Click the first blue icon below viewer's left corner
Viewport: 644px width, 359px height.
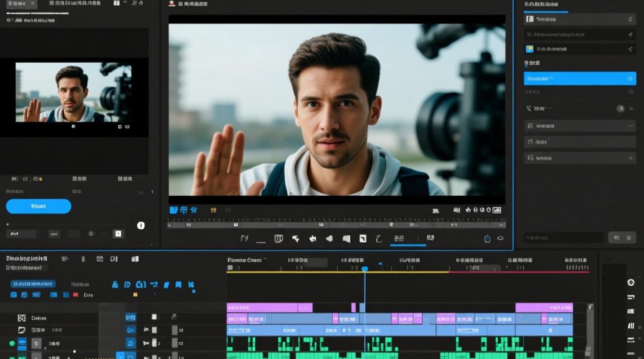coord(174,210)
